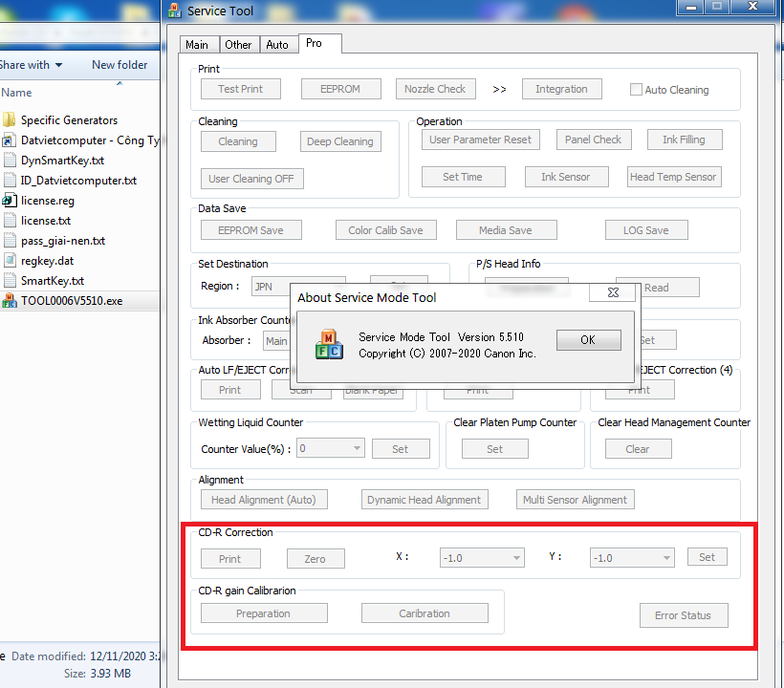Click the Ink Sensor button
Image resolution: width=784 pixels, height=688 pixels.
pyautogui.click(x=567, y=177)
